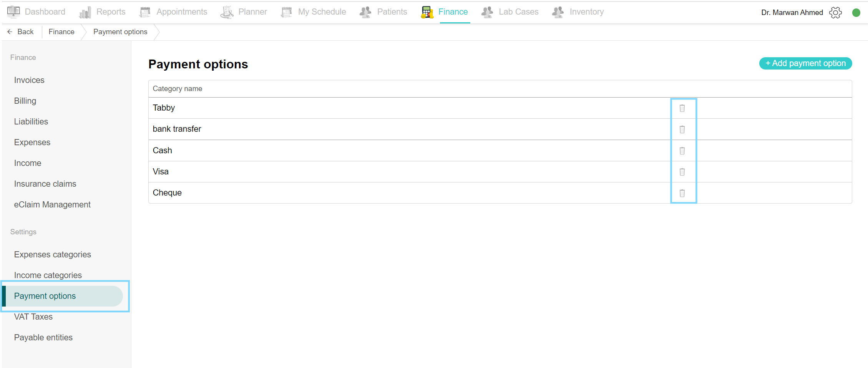Open Expenses in the sidebar
The height and width of the screenshot is (368, 868).
point(32,143)
